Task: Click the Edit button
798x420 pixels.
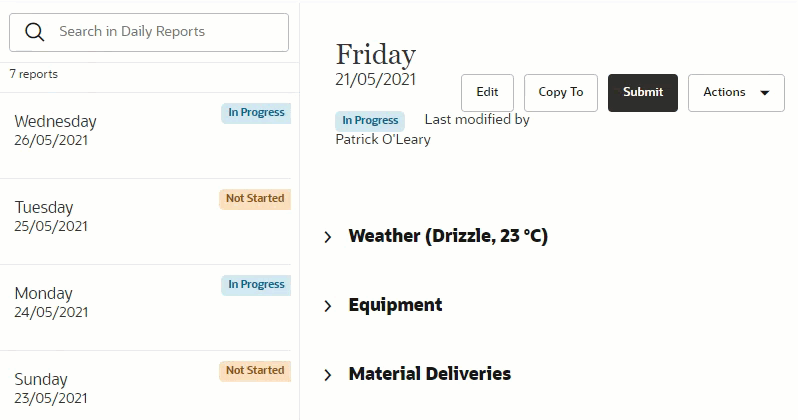Action: pos(487,92)
